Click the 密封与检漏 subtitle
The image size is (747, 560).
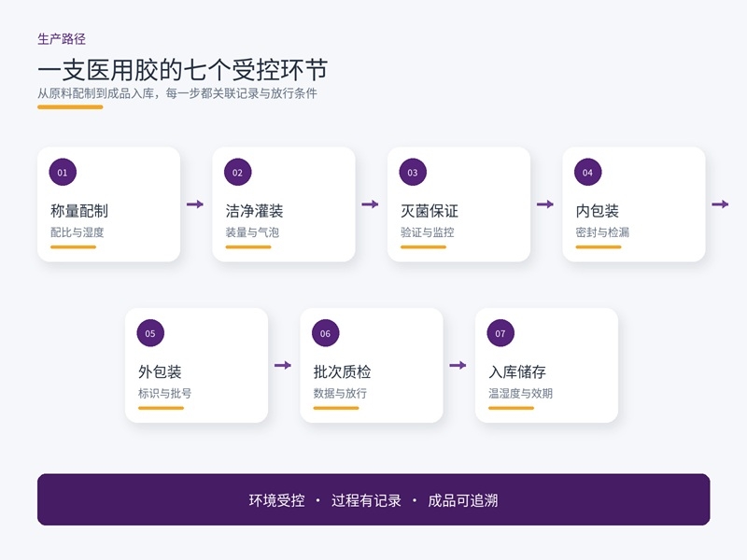click(x=602, y=232)
